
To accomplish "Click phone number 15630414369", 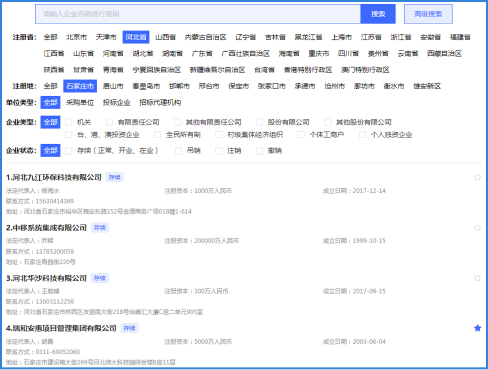I will 55,201.
